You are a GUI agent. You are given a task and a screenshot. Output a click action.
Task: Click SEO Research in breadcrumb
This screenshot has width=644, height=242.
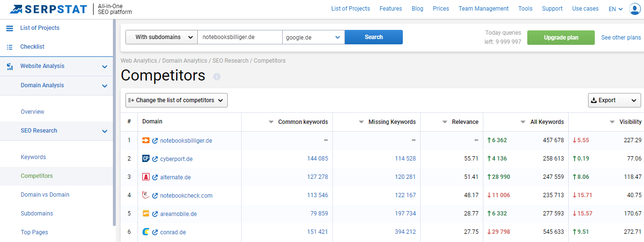point(231,61)
